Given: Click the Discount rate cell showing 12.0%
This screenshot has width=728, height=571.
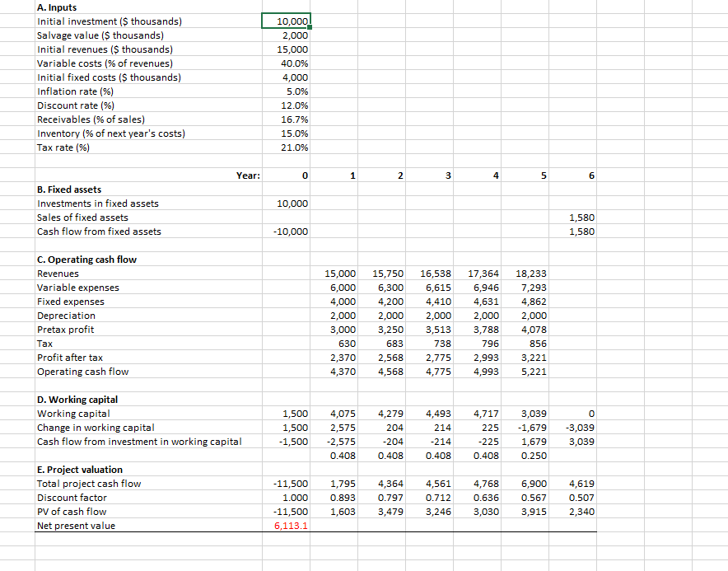Looking at the screenshot, I should (286, 105).
